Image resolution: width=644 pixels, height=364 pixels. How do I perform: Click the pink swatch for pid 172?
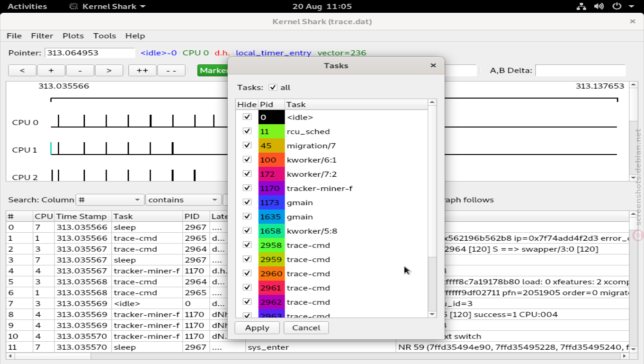271,174
